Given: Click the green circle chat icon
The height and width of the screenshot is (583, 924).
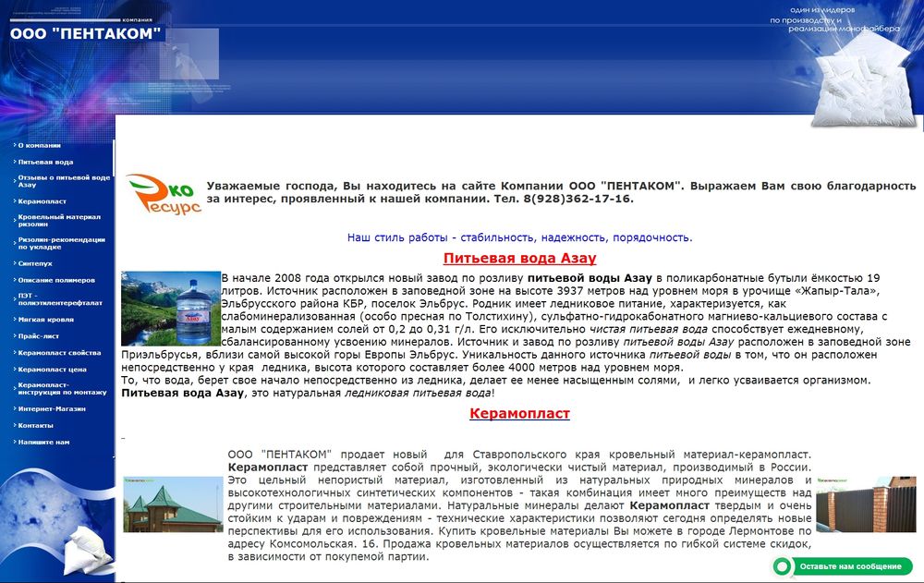Looking at the screenshot, I should pyautogui.click(x=782, y=566).
